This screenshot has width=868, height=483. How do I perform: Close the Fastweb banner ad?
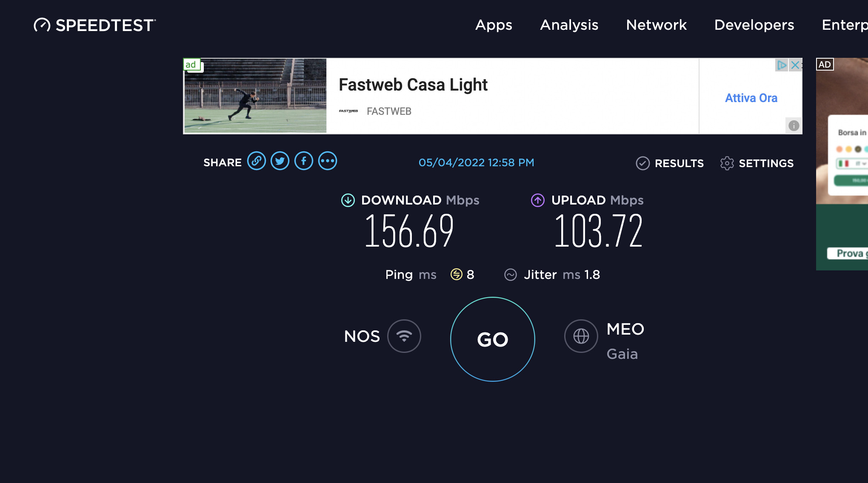click(795, 65)
